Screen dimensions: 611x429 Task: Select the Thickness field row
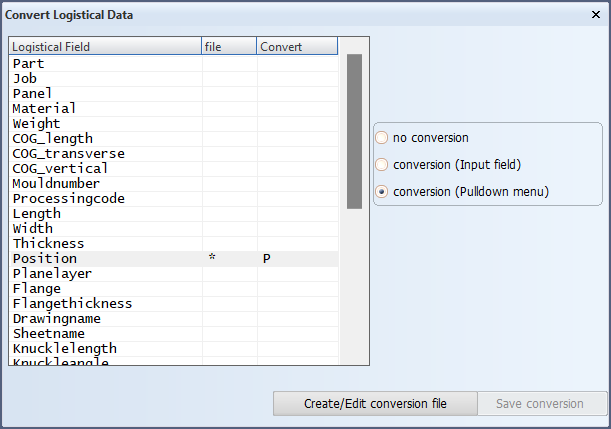tap(173, 244)
